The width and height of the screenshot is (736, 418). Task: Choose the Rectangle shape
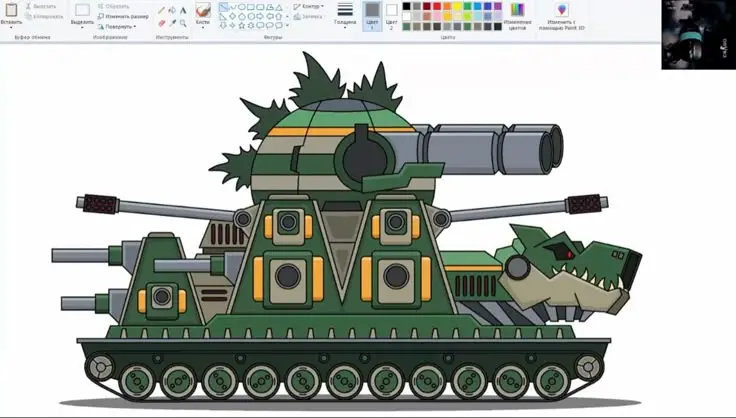(251, 7)
